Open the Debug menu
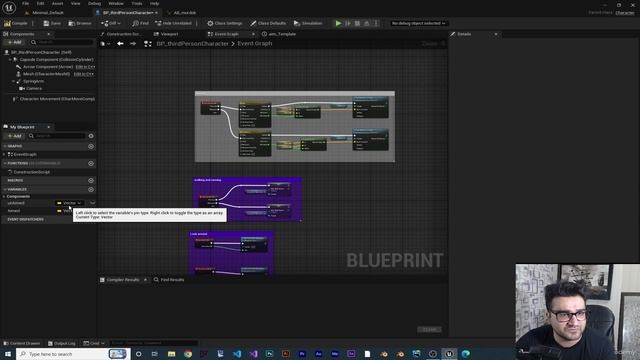The width and height of the screenshot is (640, 360). tap(94, 3)
